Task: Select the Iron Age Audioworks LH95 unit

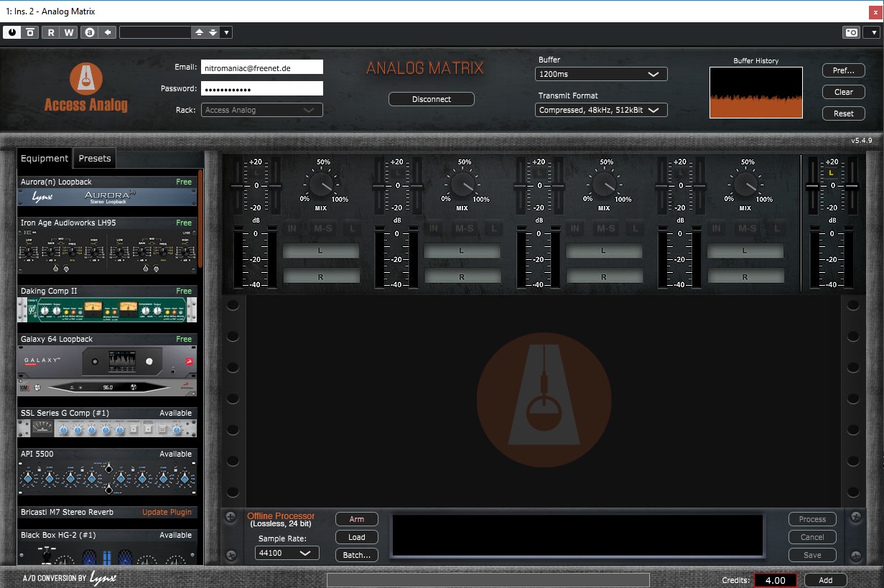Action: pos(107,246)
